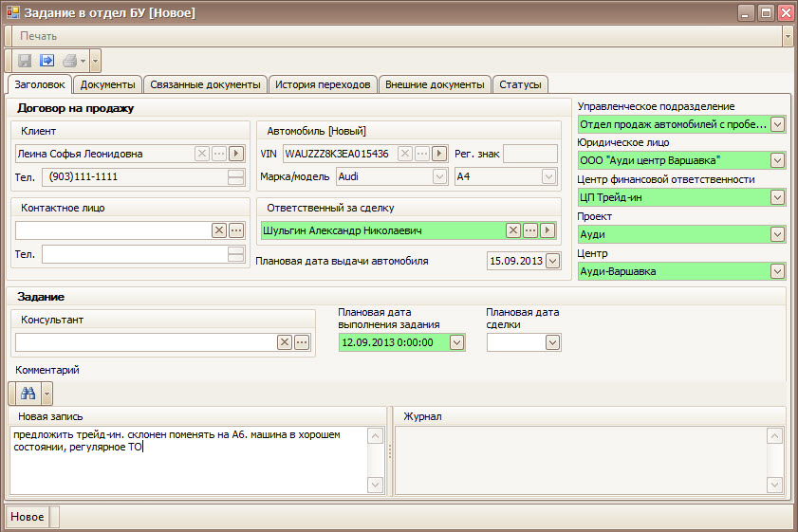Image resolution: width=798 pixels, height=532 pixels.
Task: Open the Юридическое лицо dropdown list
Action: pos(777,160)
